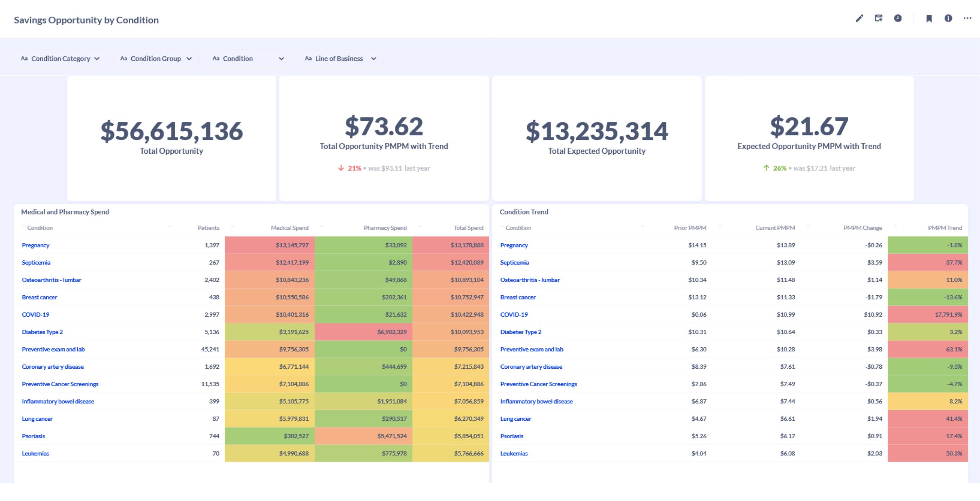Open the dashboard subscription email icon

click(x=879, y=18)
